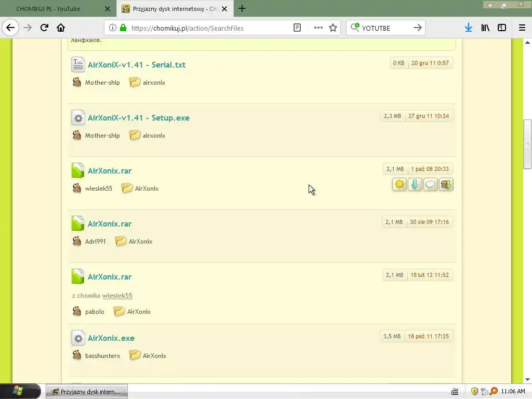The width and height of the screenshot is (532, 399).
Task: Click green archive icon in Adri991 row
Action: pos(78,223)
